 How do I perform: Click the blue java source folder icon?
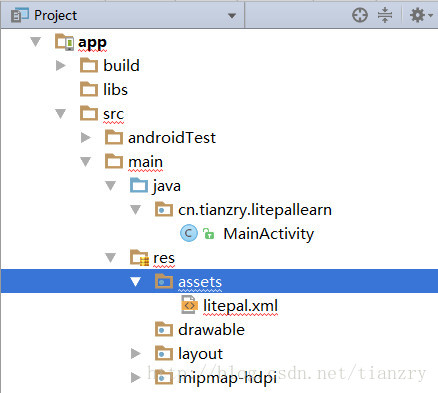[139, 185]
